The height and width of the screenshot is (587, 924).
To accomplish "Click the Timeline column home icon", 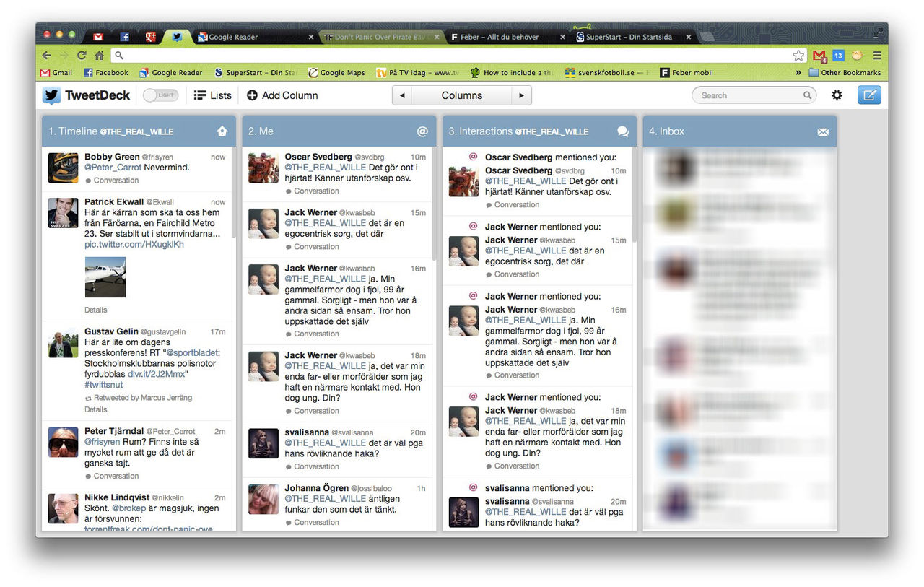I will tap(222, 131).
